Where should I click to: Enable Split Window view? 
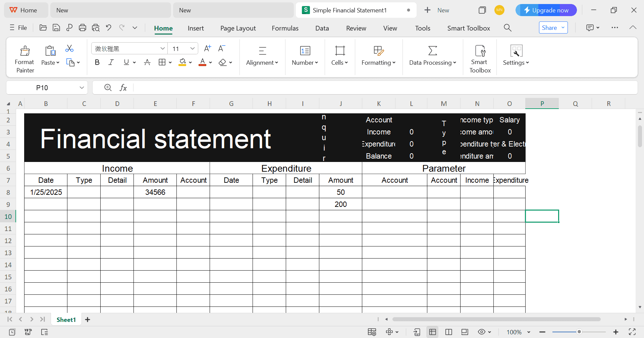(448, 332)
